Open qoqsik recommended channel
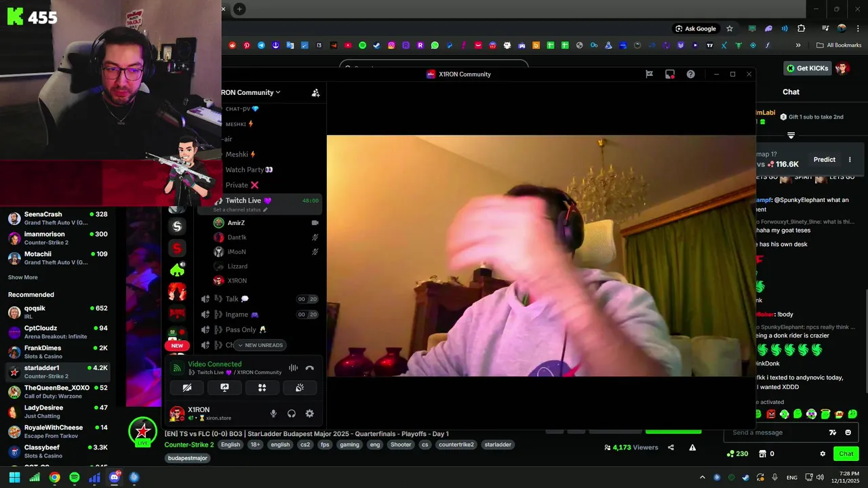The width and height of the screenshot is (868, 488). [58, 312]
